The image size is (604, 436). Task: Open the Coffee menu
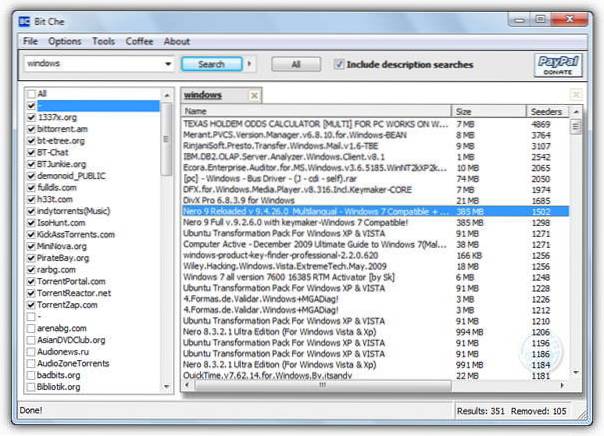pos(139,41)
